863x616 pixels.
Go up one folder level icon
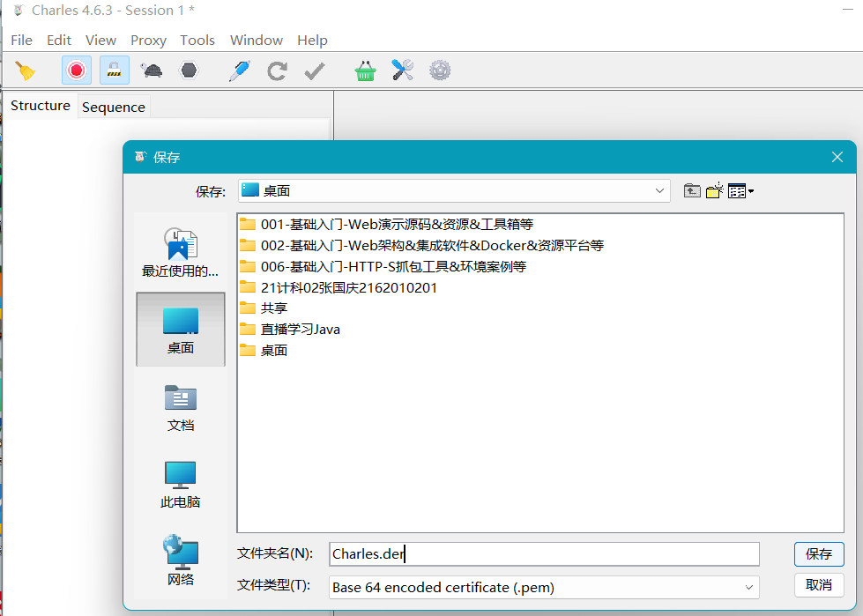692,191
